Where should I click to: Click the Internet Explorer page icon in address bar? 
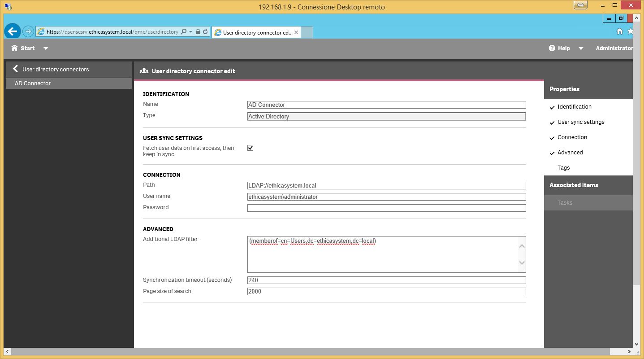click(x=41, y=32)
